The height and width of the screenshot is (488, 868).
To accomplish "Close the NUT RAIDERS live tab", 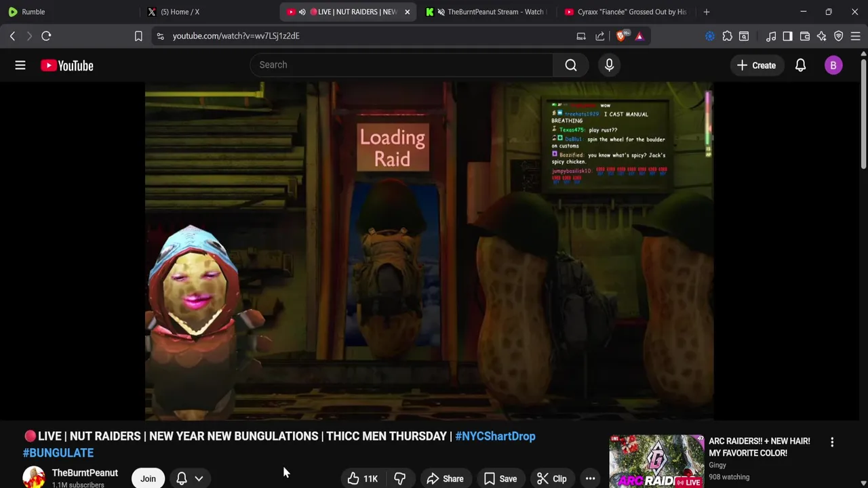I will click(x=407, y=12).
